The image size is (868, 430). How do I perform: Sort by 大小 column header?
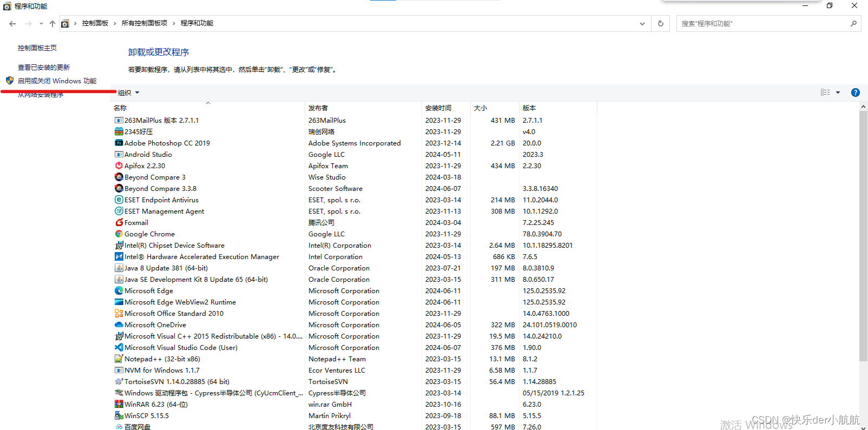[481, 108]
